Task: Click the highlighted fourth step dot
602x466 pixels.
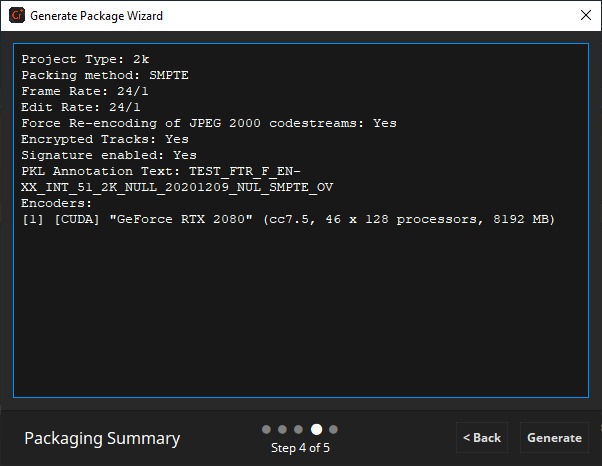Action: click(x=316, y=429)
